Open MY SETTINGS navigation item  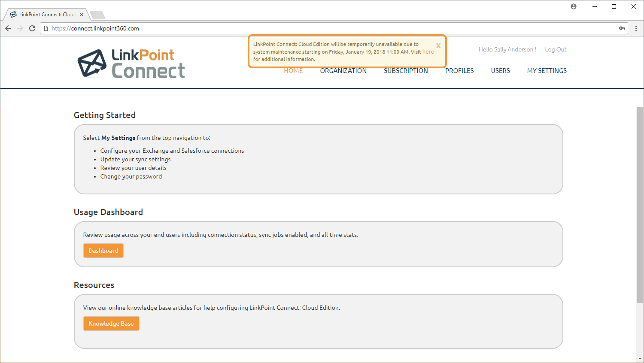pyautogui.click(x=547, y=71)
